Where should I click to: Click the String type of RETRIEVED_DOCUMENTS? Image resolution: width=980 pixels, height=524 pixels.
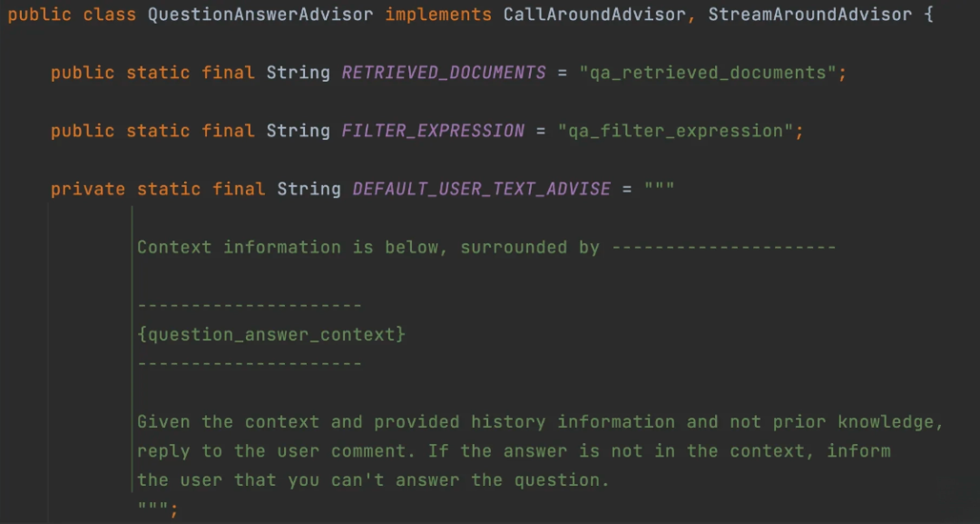point(299,73)
